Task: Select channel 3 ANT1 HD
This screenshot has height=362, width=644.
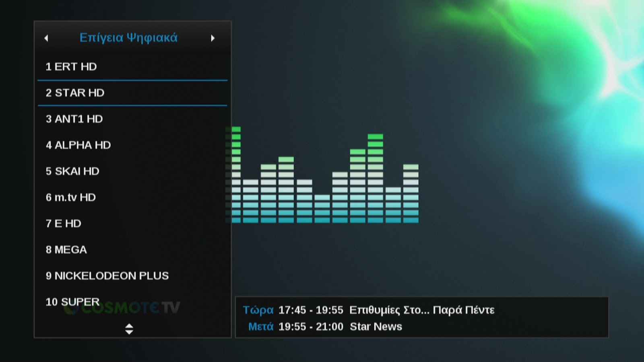Action: 132,119
